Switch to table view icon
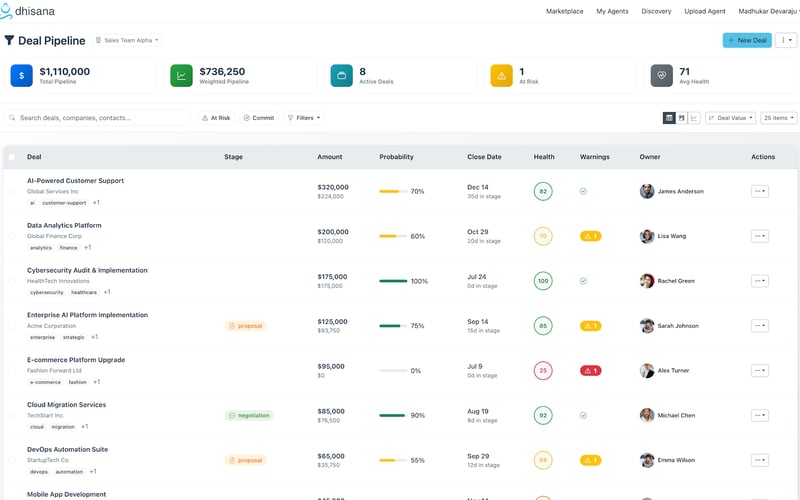 [x=669, y=118]
